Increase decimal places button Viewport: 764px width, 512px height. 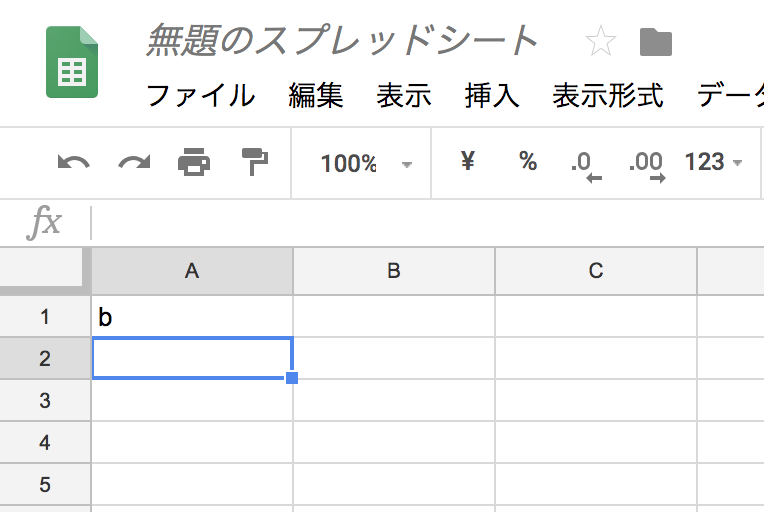[x=647, y=164]
